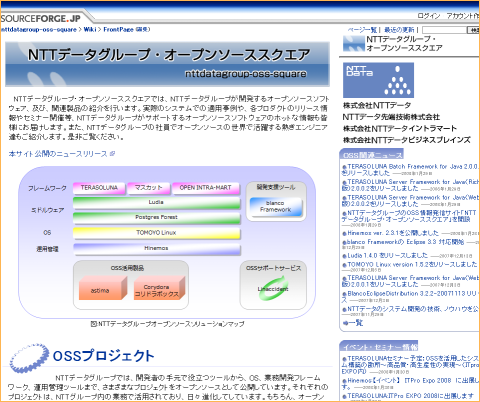Open Hinemos ITPro Expo 2008 event link
Viewport: 480px width, 402px height.
coord(410,383)
